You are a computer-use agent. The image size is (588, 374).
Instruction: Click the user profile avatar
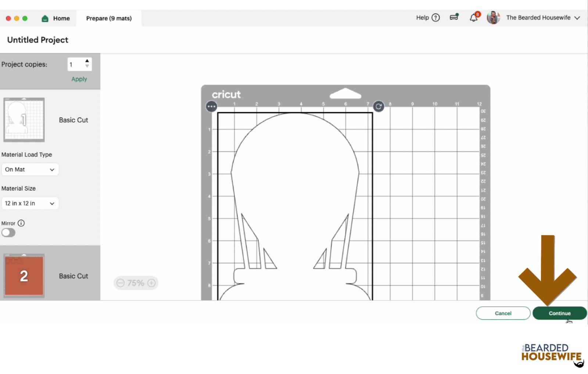(x=493, y=18)
